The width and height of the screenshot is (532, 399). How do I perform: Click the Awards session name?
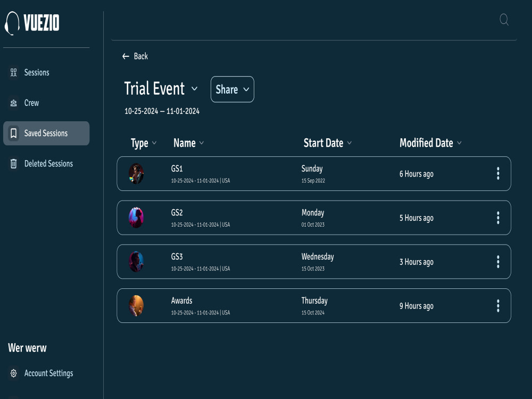[x=181, y=301]
